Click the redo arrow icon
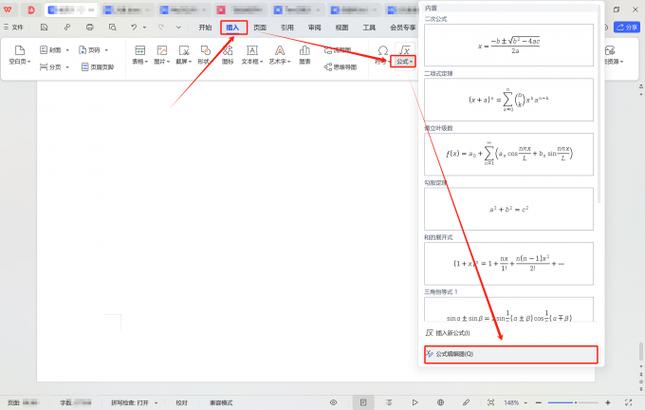Viewport: 645px width, 410px height. [161, 27]
